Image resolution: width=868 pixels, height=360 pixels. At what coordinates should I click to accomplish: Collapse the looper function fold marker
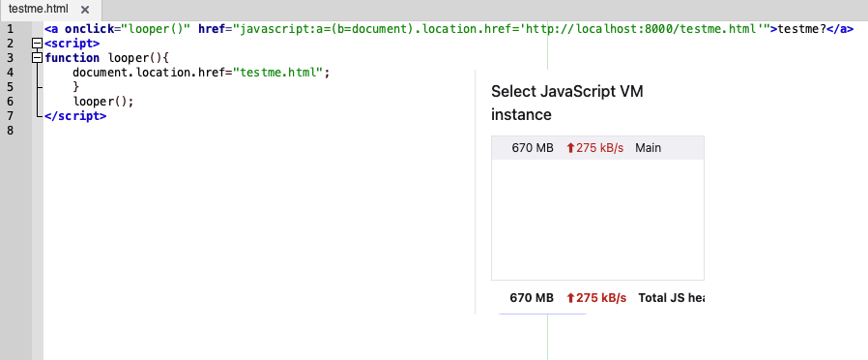tap(38, 58)
